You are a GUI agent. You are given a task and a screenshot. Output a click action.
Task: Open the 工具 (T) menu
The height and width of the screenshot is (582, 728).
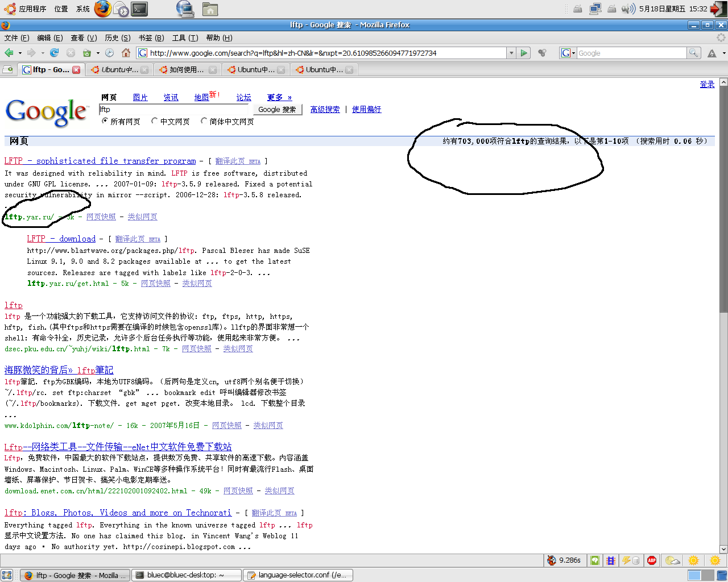185,38
